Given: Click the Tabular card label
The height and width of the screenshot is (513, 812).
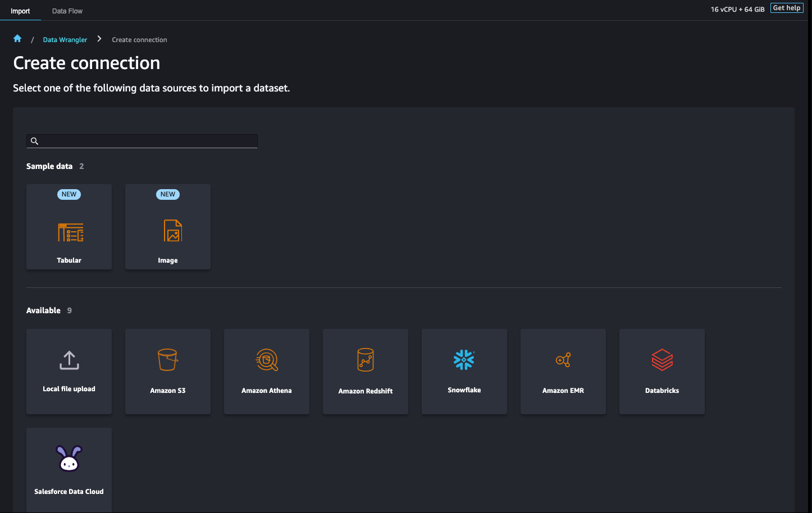Looking at the screenshot, I should (69, 260).
